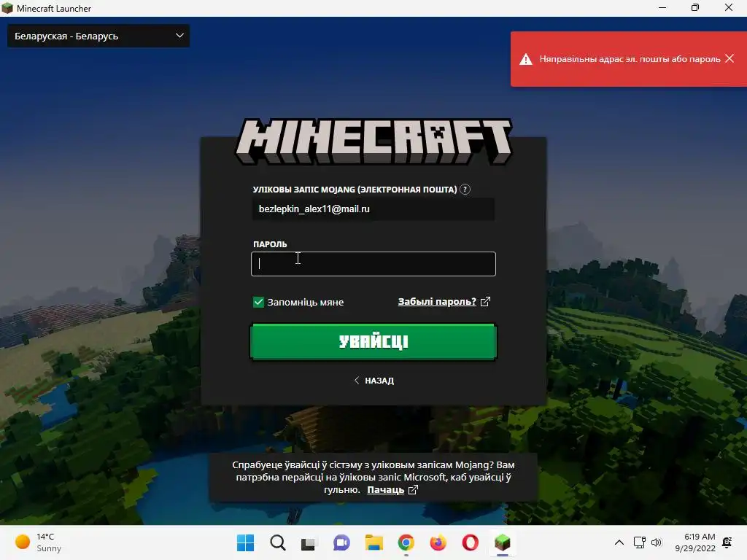Launch Firefox from the taskbar

pyautogui.click(x=438, y=542)
